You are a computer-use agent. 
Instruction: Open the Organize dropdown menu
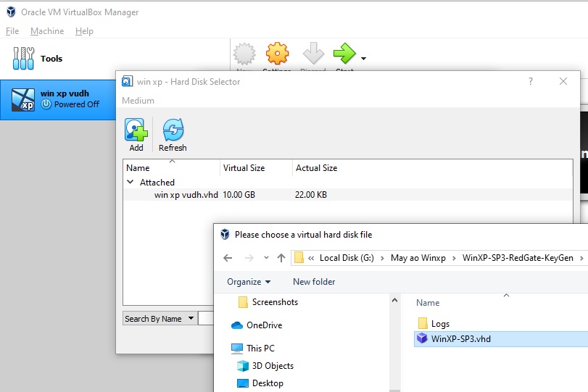[249, 282]
